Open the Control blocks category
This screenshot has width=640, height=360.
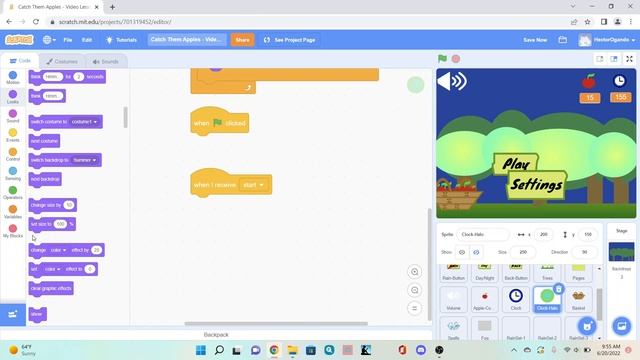tap(13, 154)
